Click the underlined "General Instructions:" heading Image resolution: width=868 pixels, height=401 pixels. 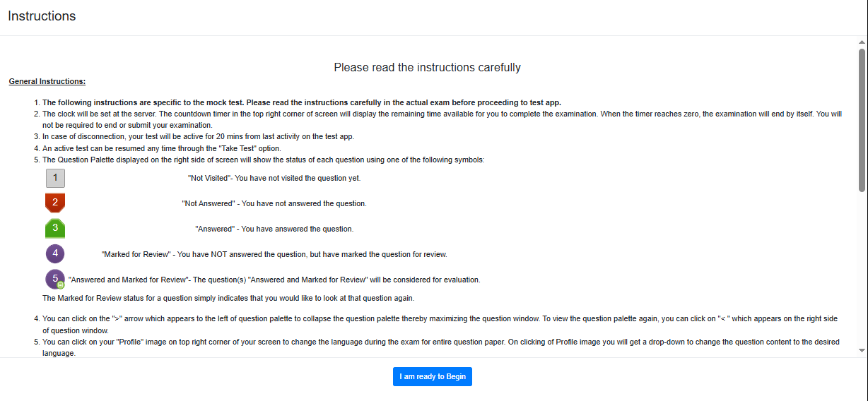pyautogui.click(x=47, y=82)
